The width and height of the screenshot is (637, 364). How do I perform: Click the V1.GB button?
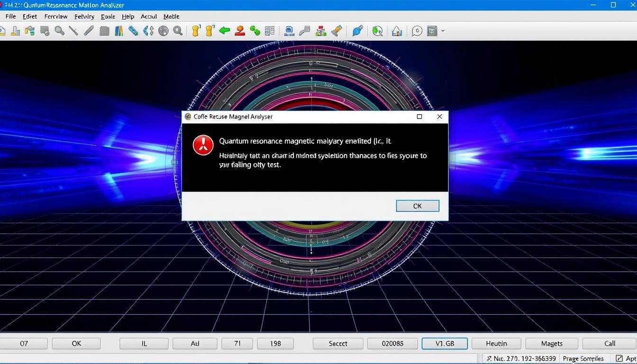444,344
